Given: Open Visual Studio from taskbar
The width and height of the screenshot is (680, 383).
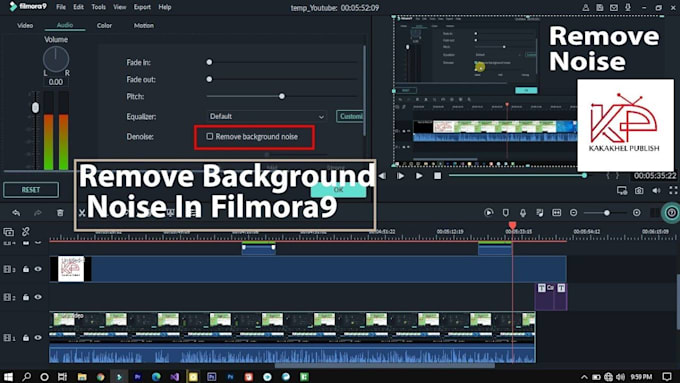Looking at the screenshot, I should (x=174, y=376).
